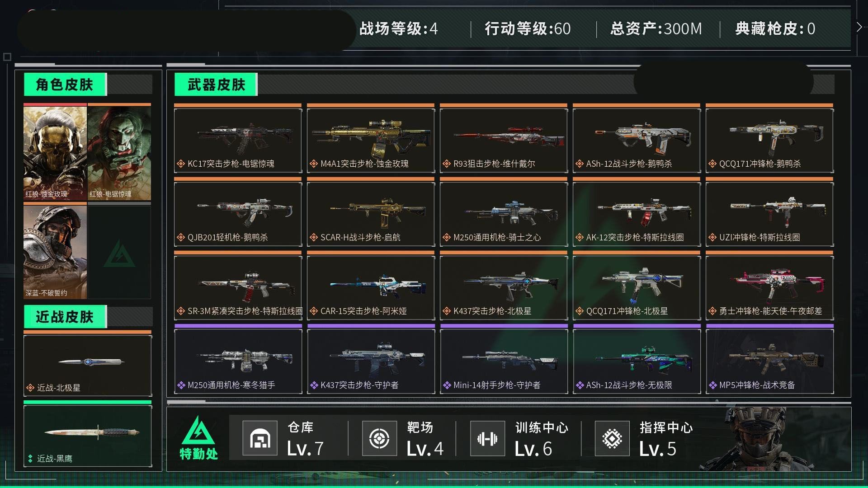Click the small square box at top left
Viewport: 868px width, 488px height.
(7, 57)
